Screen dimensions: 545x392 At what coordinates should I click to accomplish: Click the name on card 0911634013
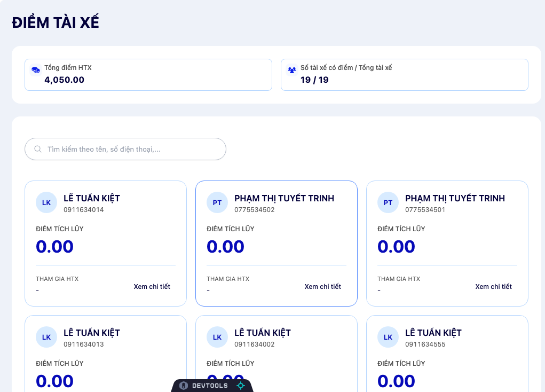[92, 333]
